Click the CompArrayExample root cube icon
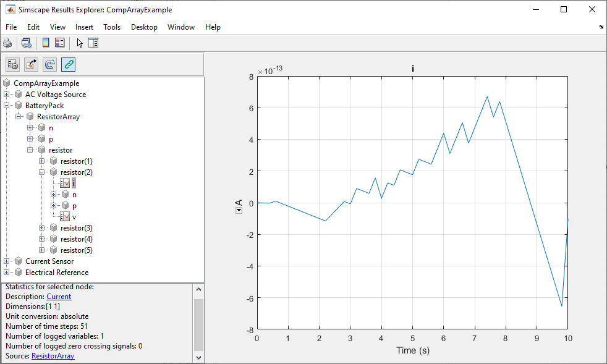Image resolution: width=607 pixels, height=364 pixels. coord(7,83)
